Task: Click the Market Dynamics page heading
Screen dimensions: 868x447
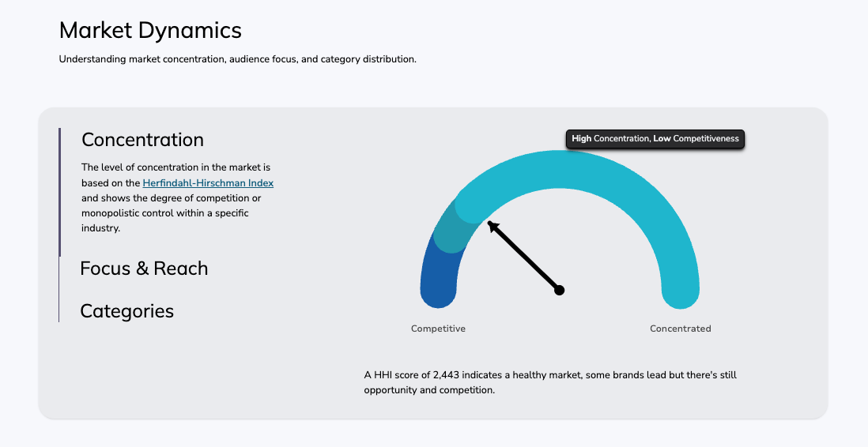Action: pyautogui.click(x=150, y=30)
